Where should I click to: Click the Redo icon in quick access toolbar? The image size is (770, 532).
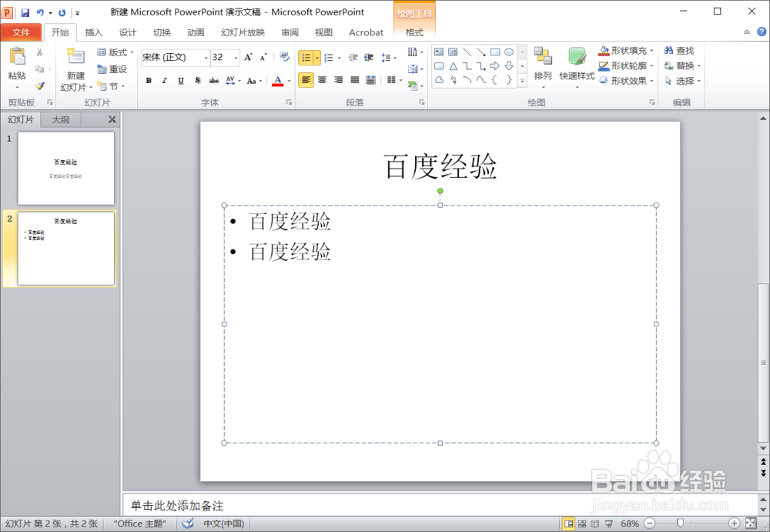tap(62, 13)
